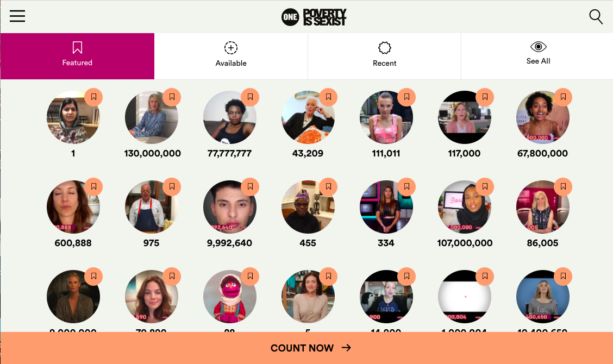Click bookmark badge on video 86,005
The image size is (613, 364).
coord(563,186)
